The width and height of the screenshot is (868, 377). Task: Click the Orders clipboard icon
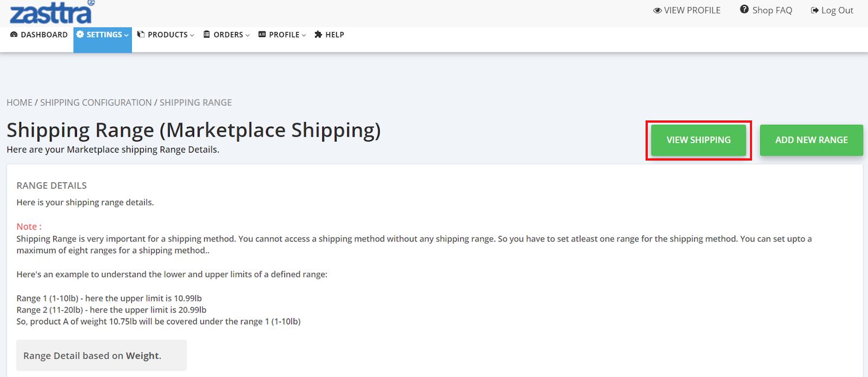207,35
